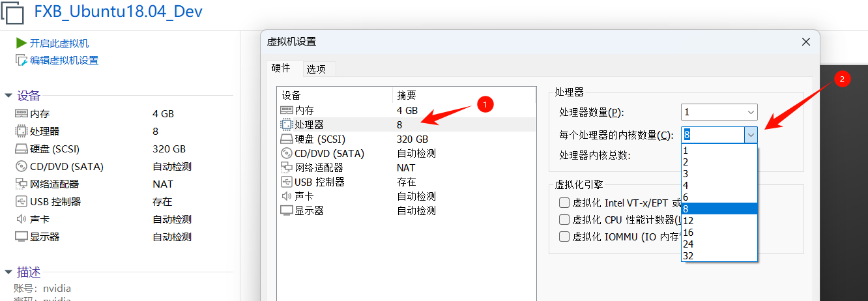
Task: Click the CD/DVD (SATA) icon in dialog list
Action: (x=286, y=153)
